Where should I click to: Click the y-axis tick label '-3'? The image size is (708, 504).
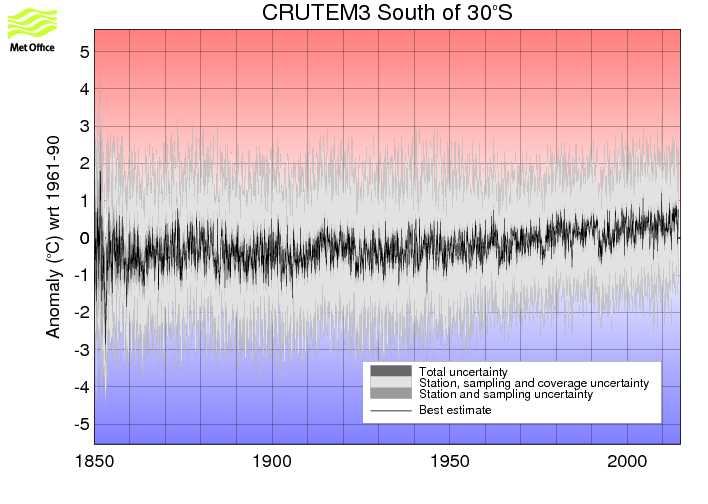(82, 350)
